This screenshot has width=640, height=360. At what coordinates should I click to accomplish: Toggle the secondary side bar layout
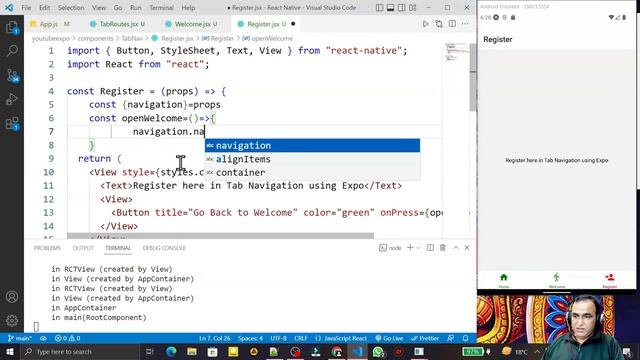[402, 8]
